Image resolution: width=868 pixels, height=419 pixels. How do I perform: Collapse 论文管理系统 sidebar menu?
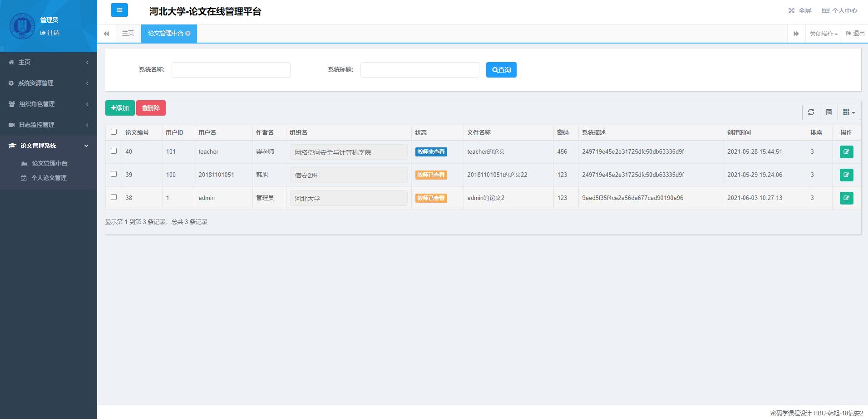pyautogui.click(x=49, y=146)
